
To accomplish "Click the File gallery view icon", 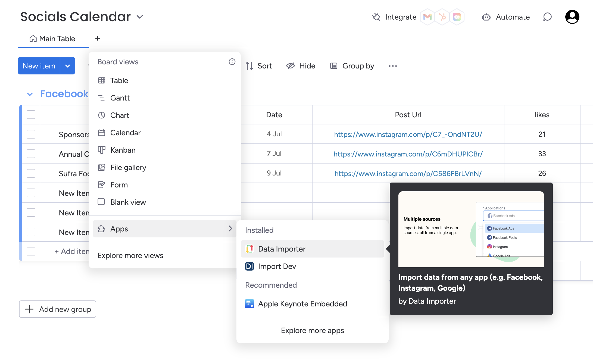I will tap(102, 167).
